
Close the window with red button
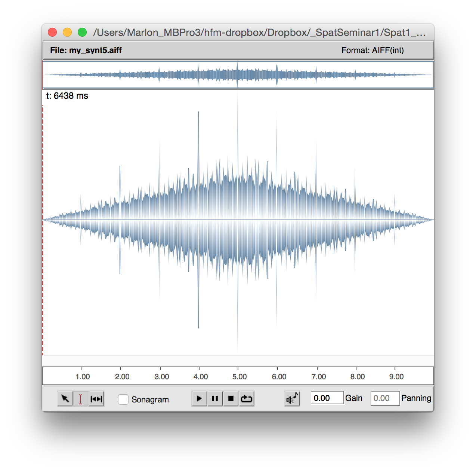click(52, 32)
